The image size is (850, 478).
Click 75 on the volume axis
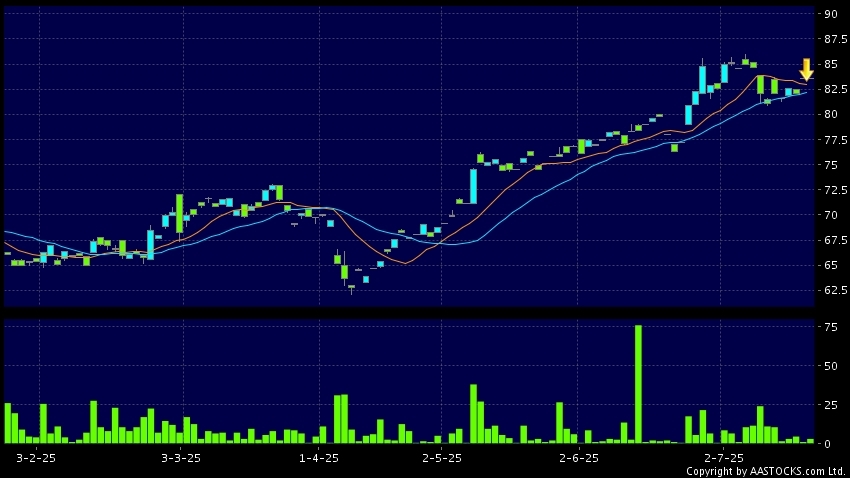coord(830,327)
